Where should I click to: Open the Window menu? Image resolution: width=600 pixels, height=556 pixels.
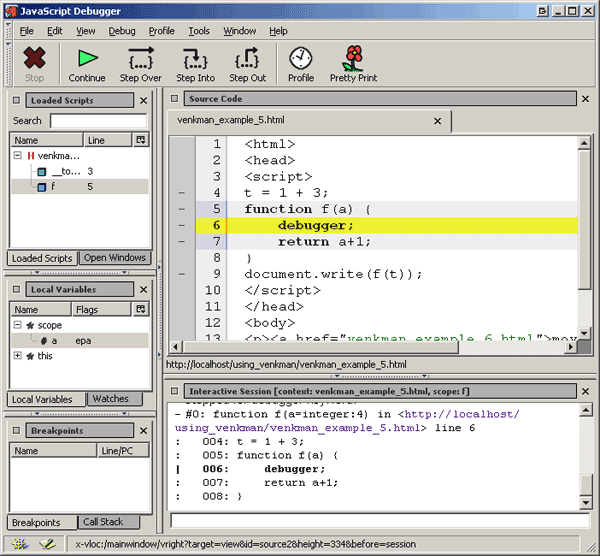(240, 31)
